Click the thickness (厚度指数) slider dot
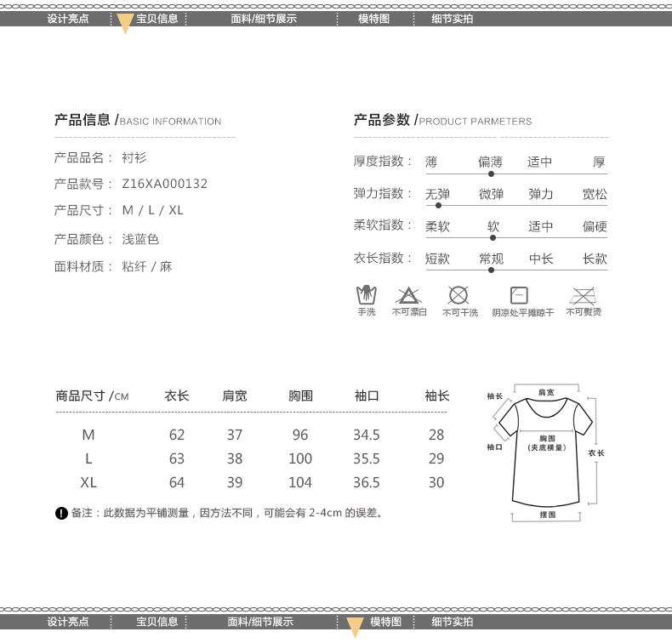Screen dimensions: 672x643 coord(491,174)
